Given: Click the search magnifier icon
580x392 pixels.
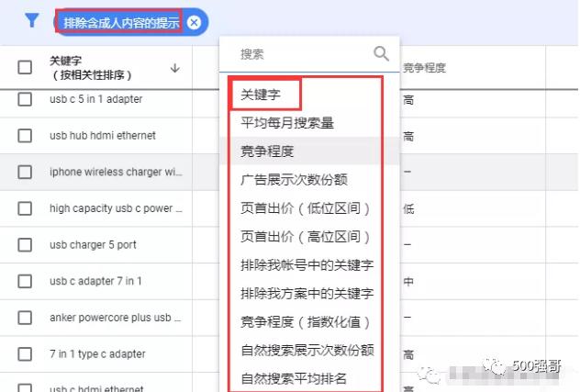Looking at the screenshot, I should coord(381,53).
